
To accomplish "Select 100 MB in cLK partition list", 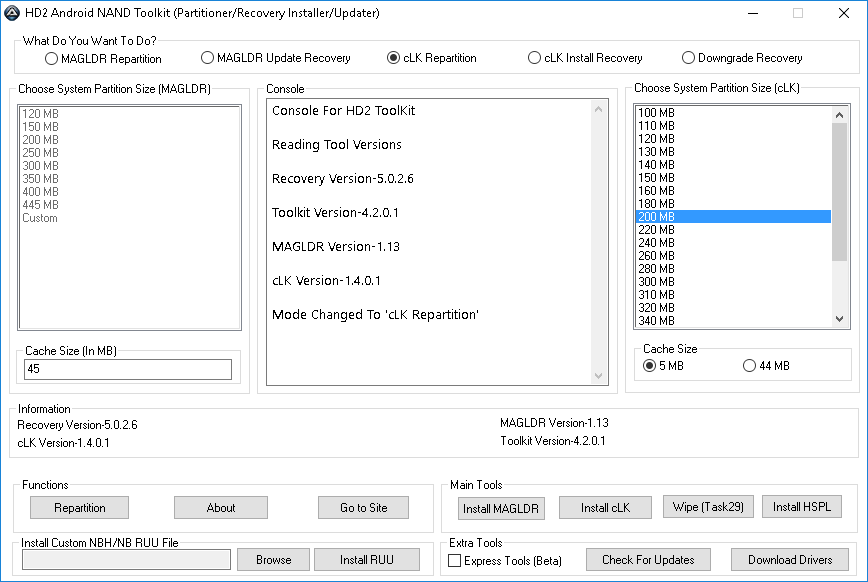I will coord(733,113).
